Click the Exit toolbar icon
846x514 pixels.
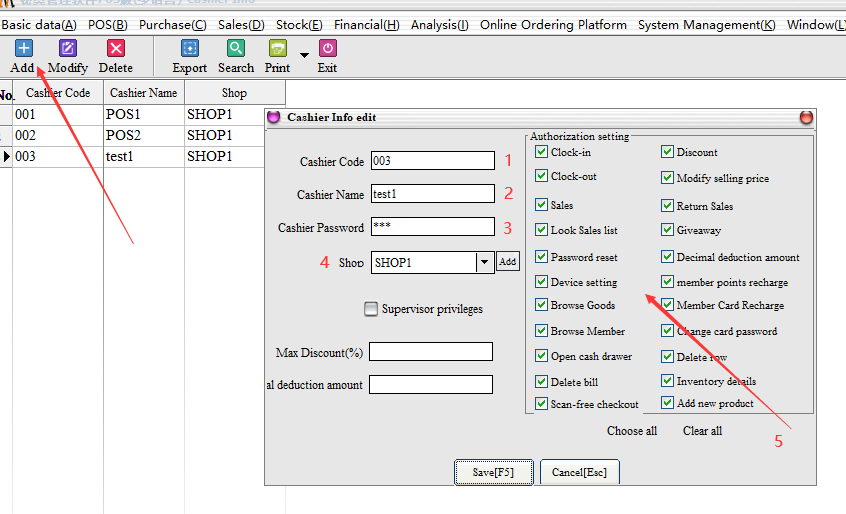(327, 48)
